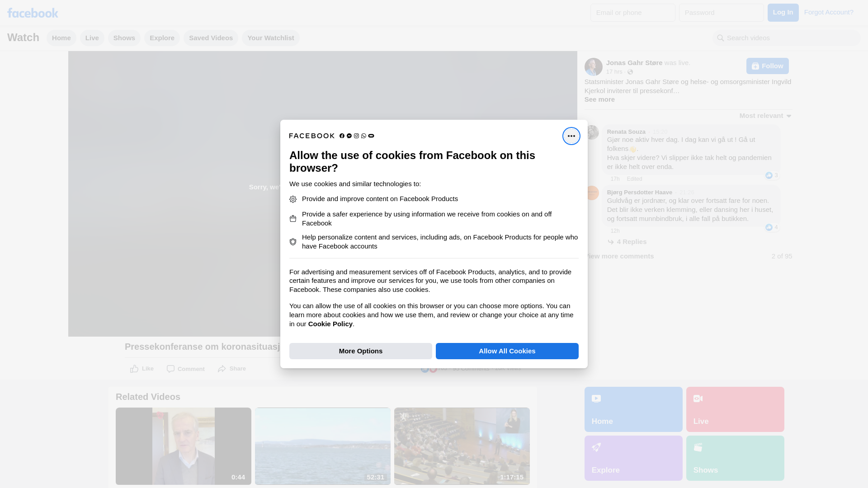Expand the 4 Replies thread
Screen dimensions: 868x488
[x=632, y=242]
